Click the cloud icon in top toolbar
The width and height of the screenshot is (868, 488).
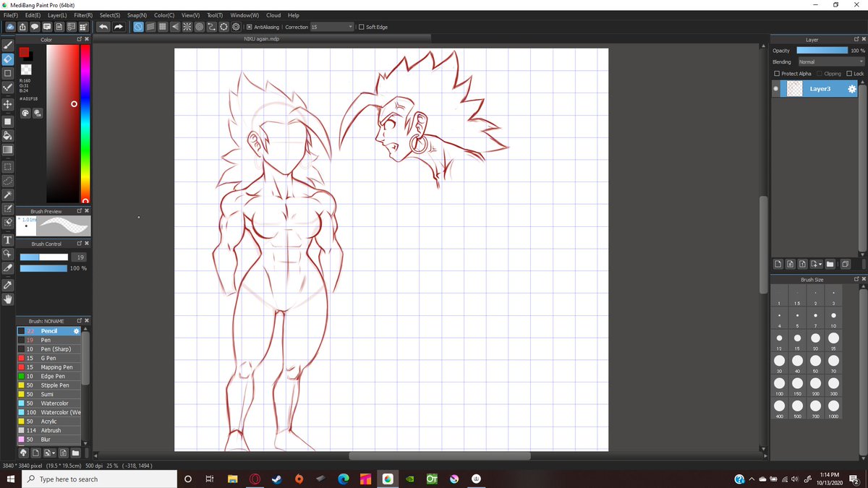[12, 27]
